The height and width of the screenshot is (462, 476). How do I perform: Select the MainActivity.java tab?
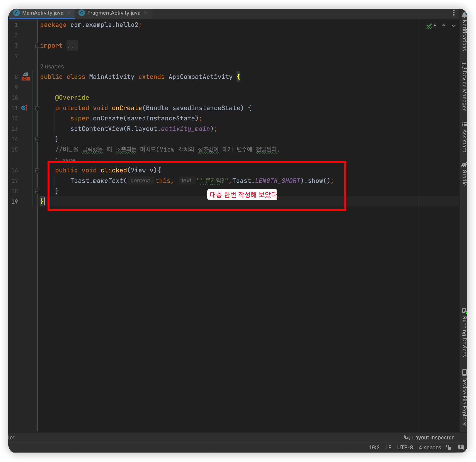[x=43, y=13]
